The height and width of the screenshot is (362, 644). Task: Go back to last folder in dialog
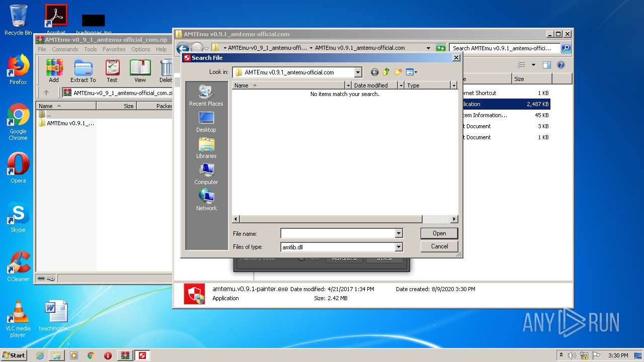(x=374, y=72)
